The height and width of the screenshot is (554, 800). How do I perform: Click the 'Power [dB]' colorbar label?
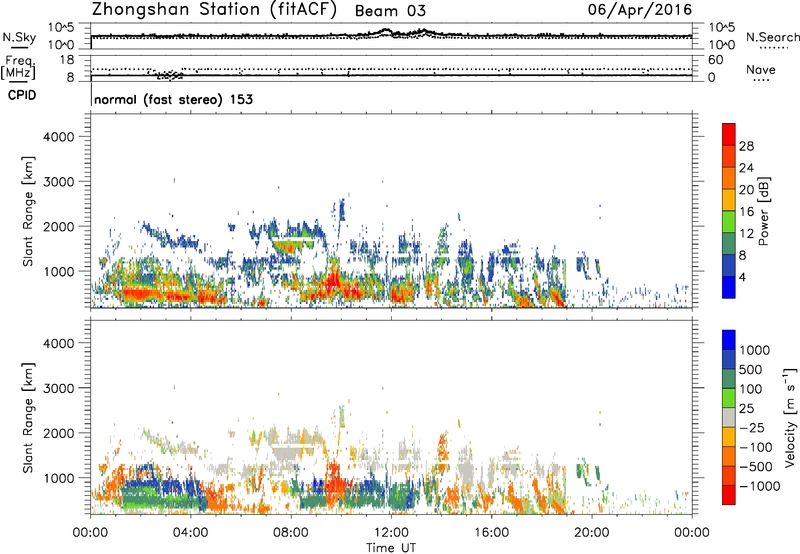pos(763,211)
